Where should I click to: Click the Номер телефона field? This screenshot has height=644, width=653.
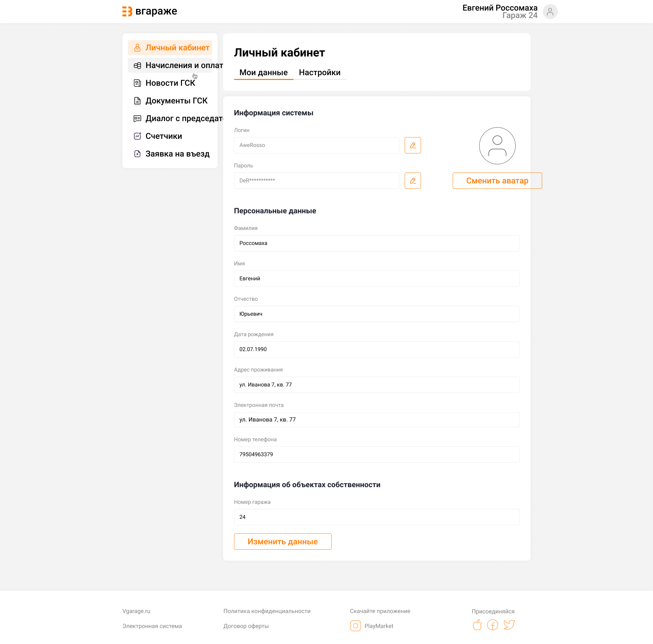[377, 455]
